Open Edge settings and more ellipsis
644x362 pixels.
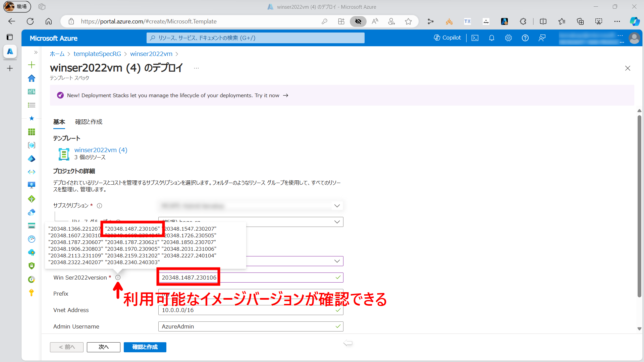coord(617,21)
